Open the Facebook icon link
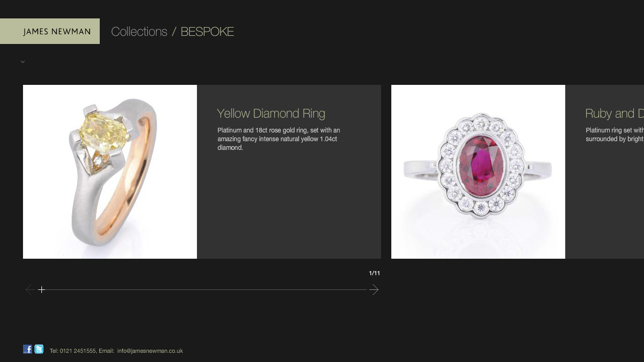Screen dimensions: 644x362 (28, 349)
